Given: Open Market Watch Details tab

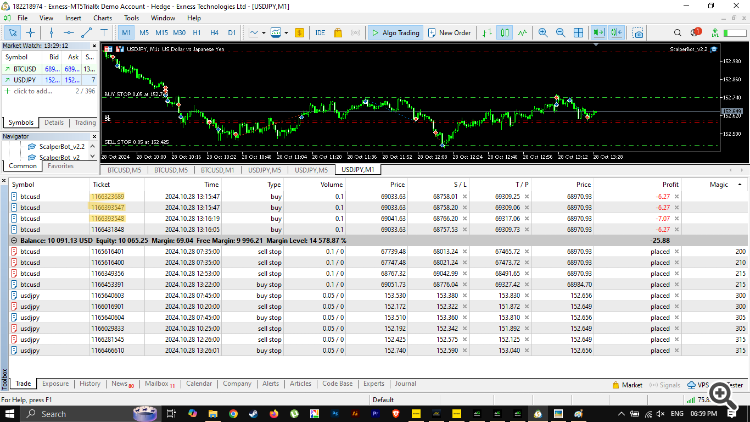Looking at the screenshot, I should click(54, 122).
